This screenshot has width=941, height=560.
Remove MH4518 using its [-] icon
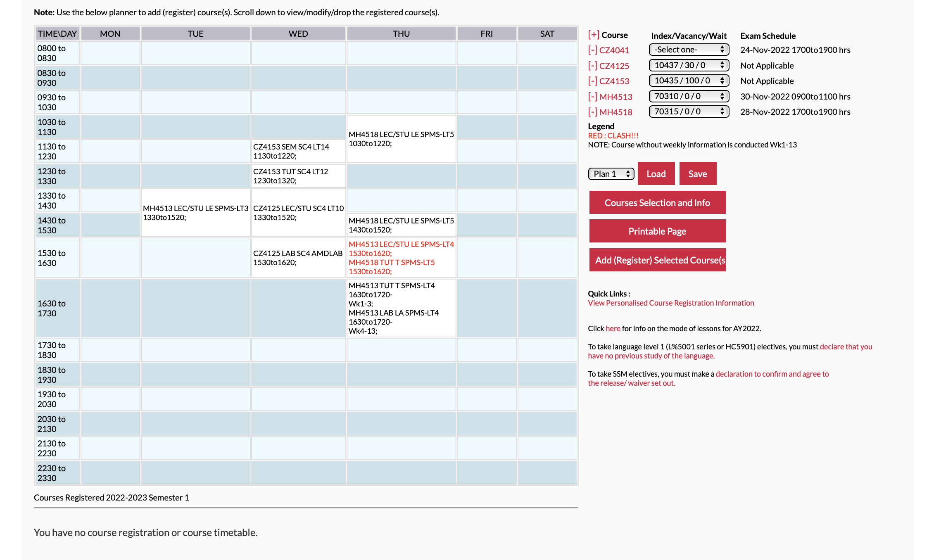592,112
